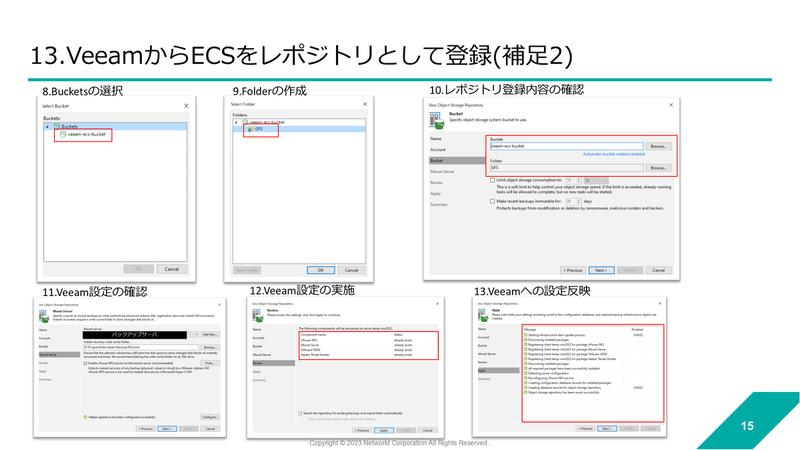Screen dimensions: 800x450
Task: Select the Mount Server step in Bucket dialog
Action: 442,171
